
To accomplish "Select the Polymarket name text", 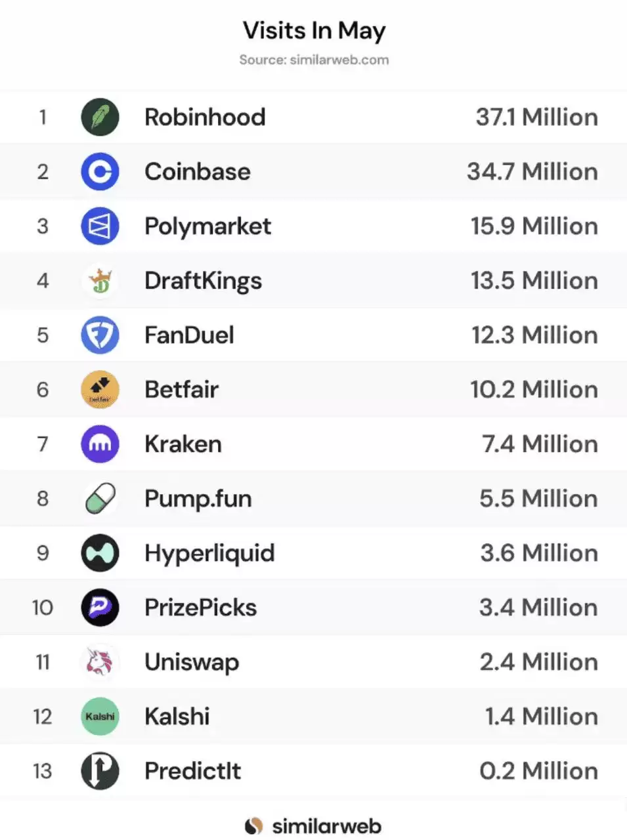I will pos(207,226).
